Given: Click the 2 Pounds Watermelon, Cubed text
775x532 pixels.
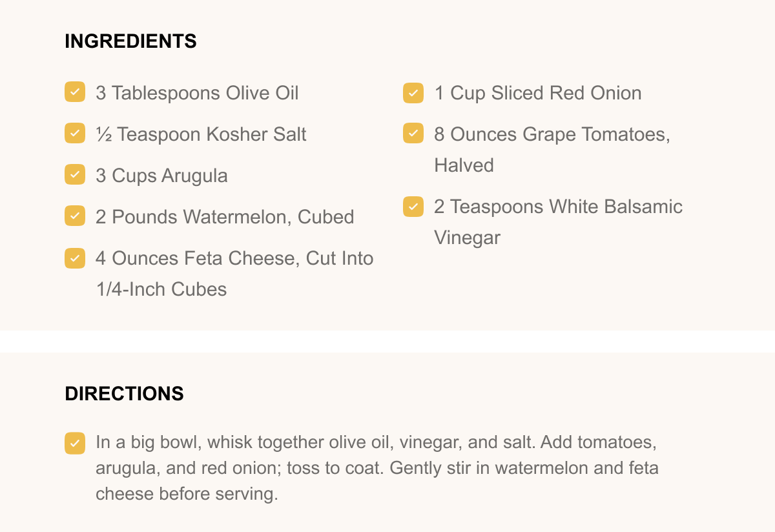Looking at the screenshot, I should [x=225, y=217].
